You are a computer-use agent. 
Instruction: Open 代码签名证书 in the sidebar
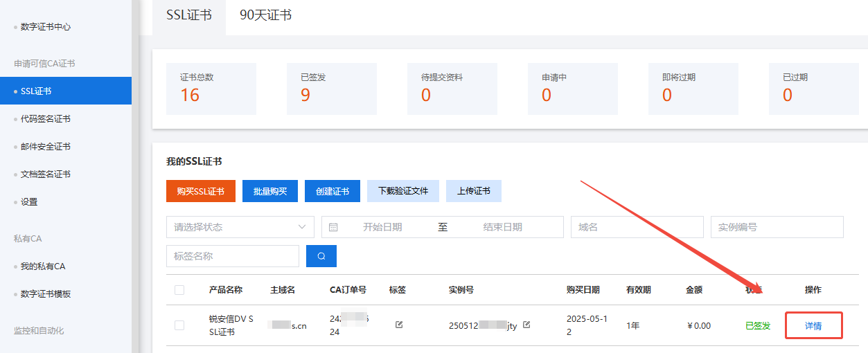46,119
